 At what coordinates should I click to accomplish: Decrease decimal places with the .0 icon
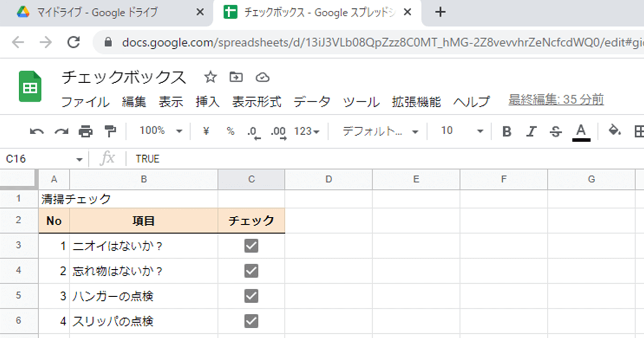254,131
